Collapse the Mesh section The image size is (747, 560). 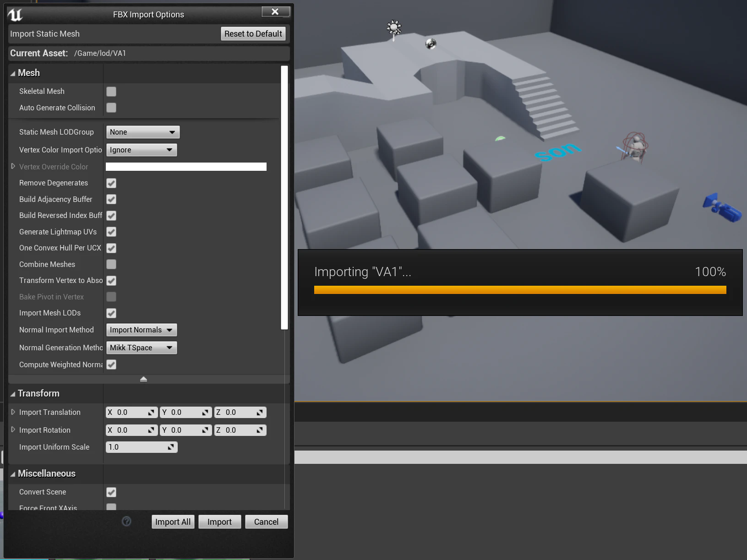tap(13, 73)
